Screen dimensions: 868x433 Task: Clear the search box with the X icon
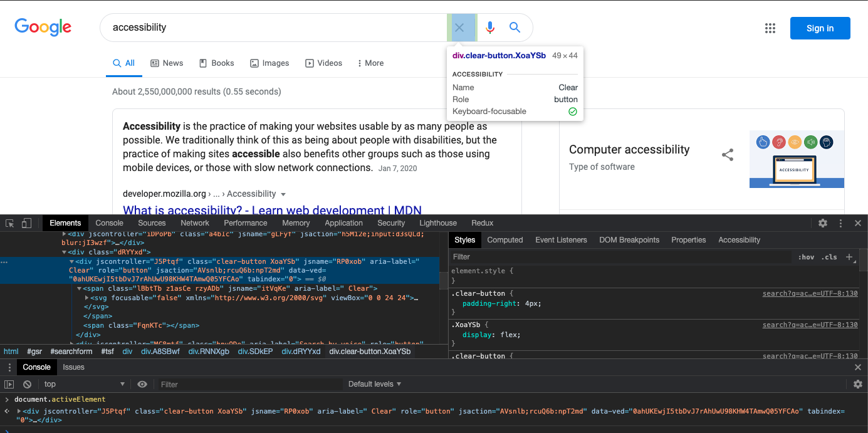459,28
